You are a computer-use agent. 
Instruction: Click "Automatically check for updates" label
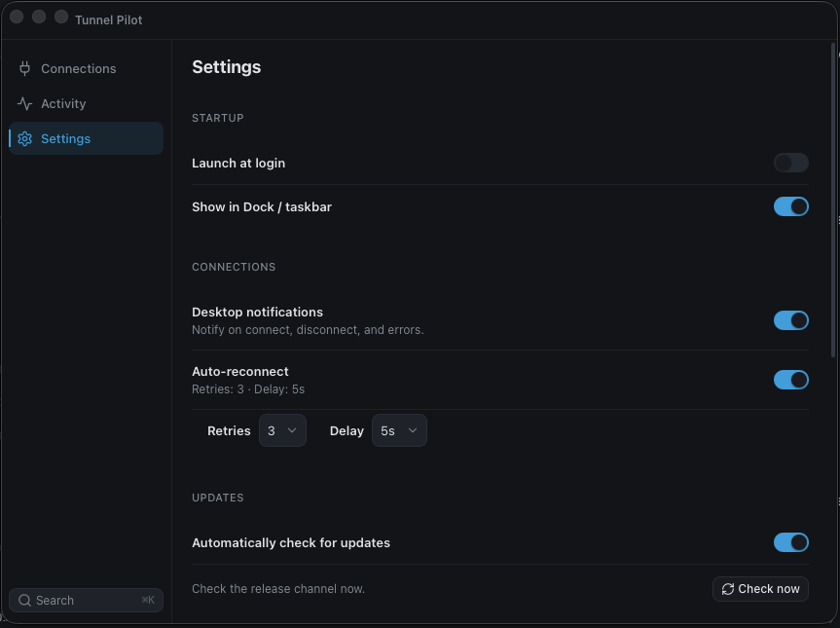pyautogui.click(x=291, y=542)
